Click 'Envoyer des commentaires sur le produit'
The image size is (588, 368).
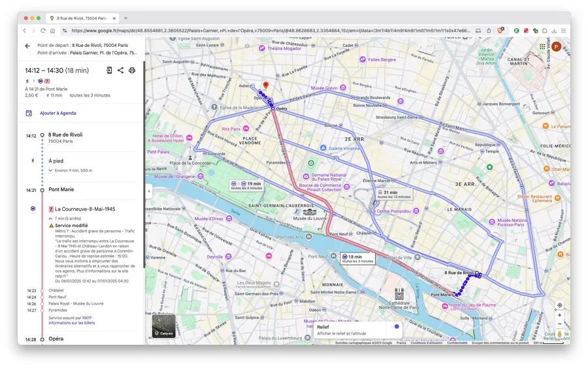(x=500, y=343)
